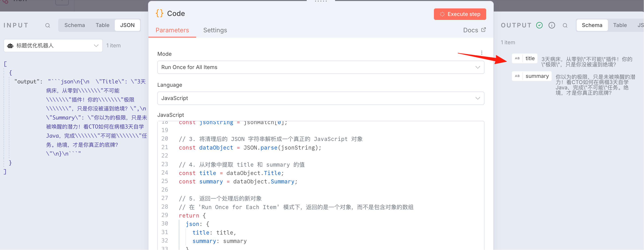Switch INPUT view to the Table tab
Screen dimensions: 644x250
103,25
